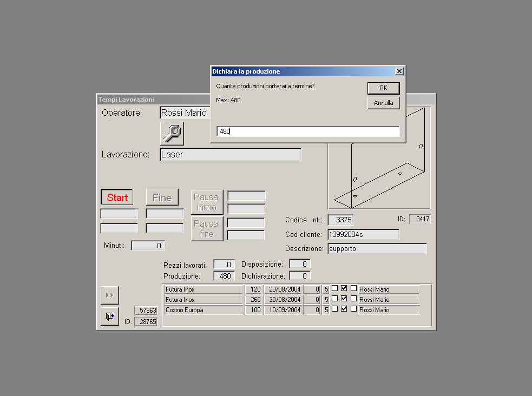
Task: Click the Dichiarazione field
Action: pyautogui.click(x=300, y=276)
